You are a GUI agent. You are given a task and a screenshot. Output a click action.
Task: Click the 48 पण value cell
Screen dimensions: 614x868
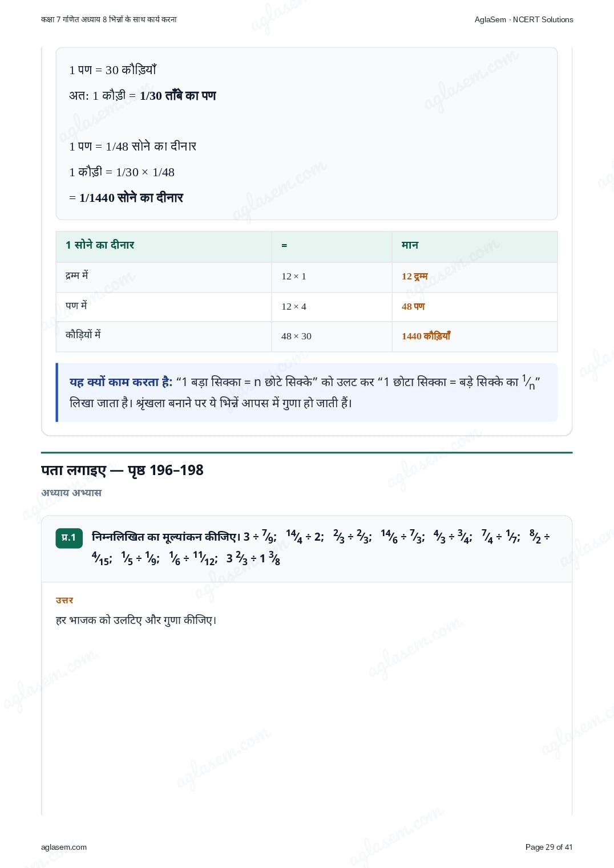413,306
